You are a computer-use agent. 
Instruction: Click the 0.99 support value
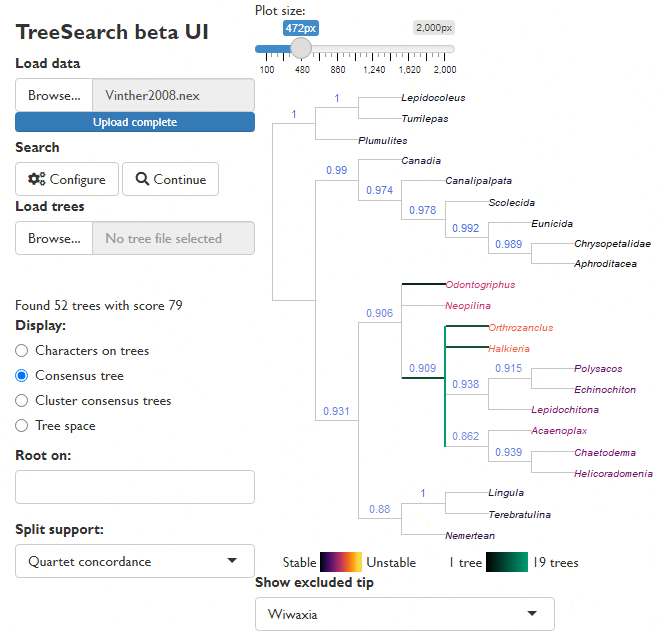337,170
